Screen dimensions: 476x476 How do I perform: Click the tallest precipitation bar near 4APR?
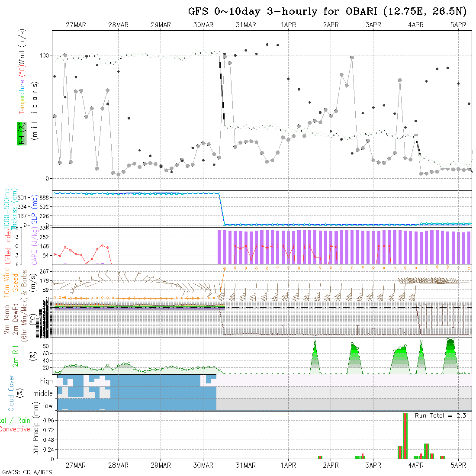[x=405, y=435]
